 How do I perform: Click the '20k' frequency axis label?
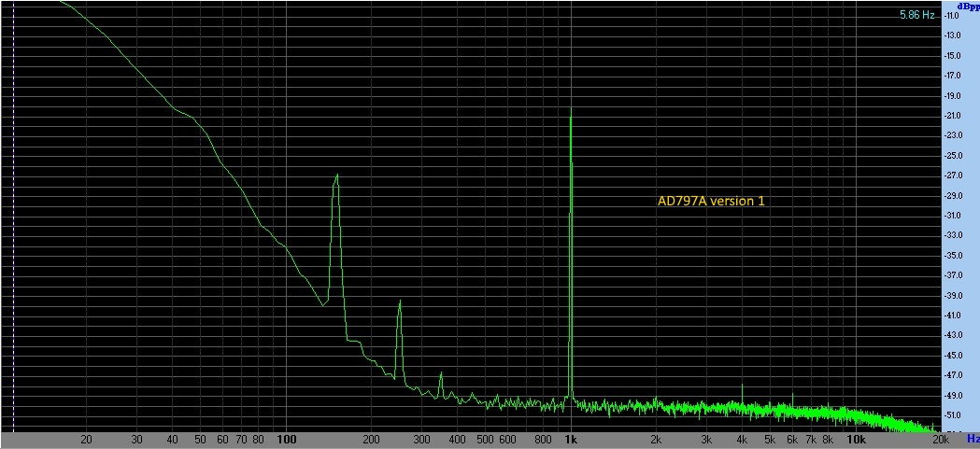point(940,439)
